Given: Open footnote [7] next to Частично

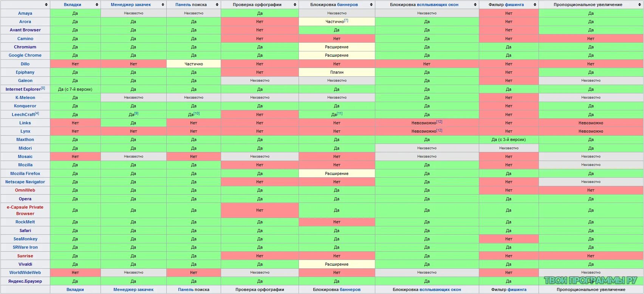Looking at the screenshot, I should click(346, 20).
